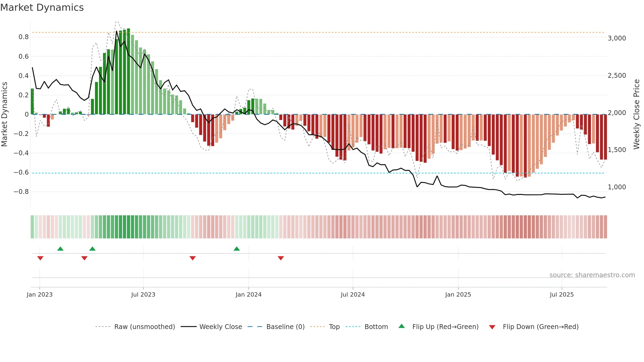Toggle Flip Down (Green→Red) legend entry

coord(534,327)
